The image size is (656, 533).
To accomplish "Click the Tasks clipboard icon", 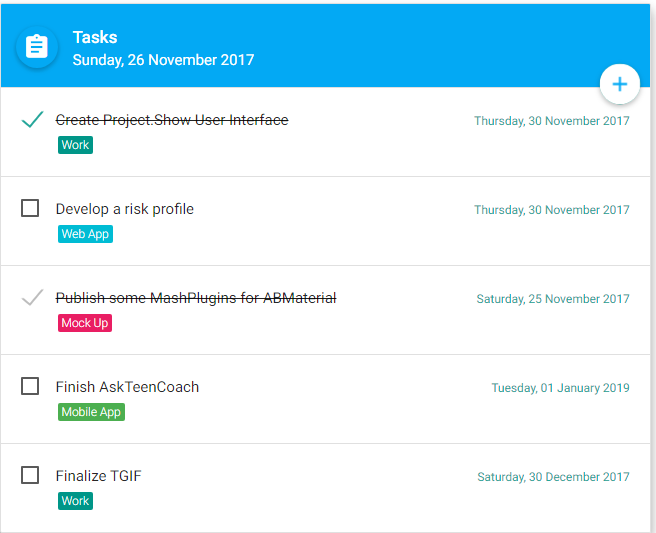I will coord(37,47).
